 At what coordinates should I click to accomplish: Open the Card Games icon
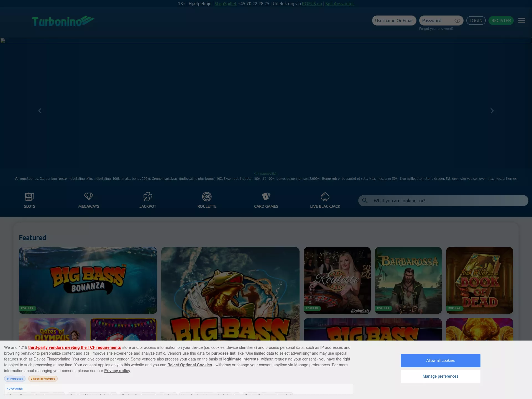tap(266, 196)
